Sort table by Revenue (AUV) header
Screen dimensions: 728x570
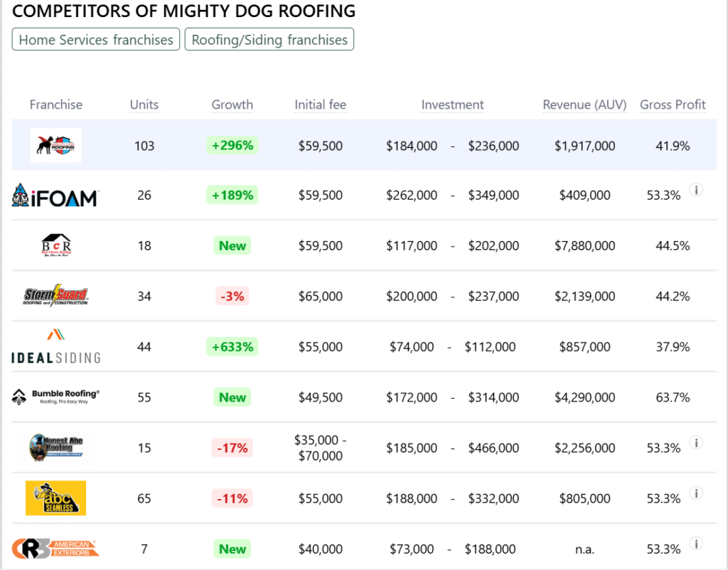pyautogui.click(x=584, y=105)
